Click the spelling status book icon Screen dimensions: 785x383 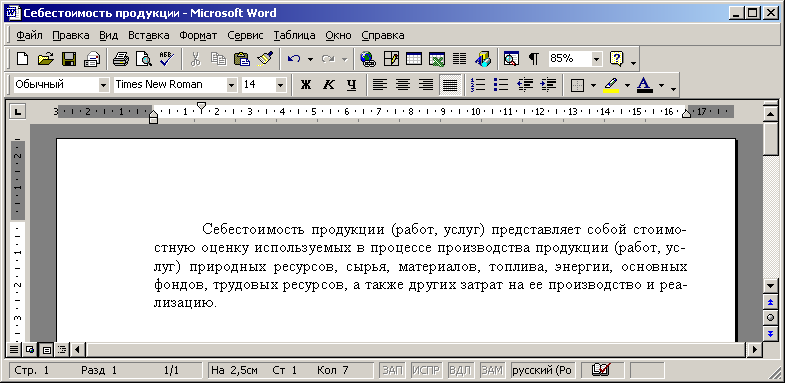tap(600, 370)
